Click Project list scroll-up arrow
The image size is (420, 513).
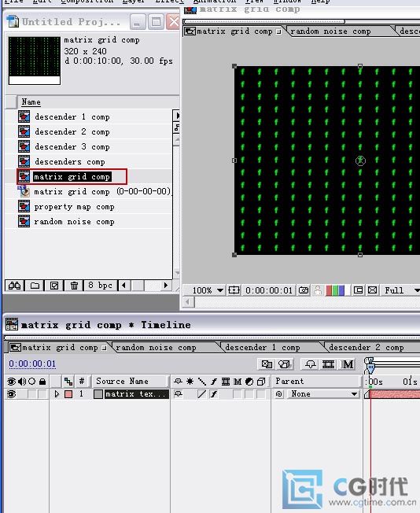click(177, 140)
